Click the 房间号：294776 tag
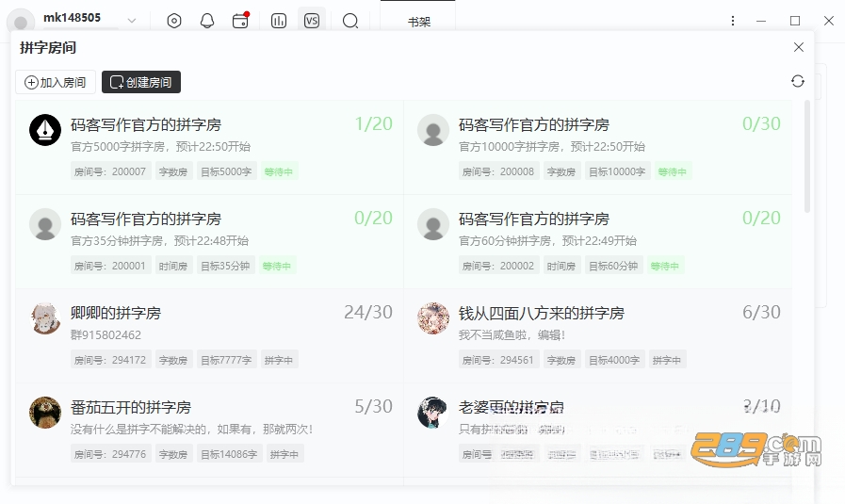 click(110, 454)
